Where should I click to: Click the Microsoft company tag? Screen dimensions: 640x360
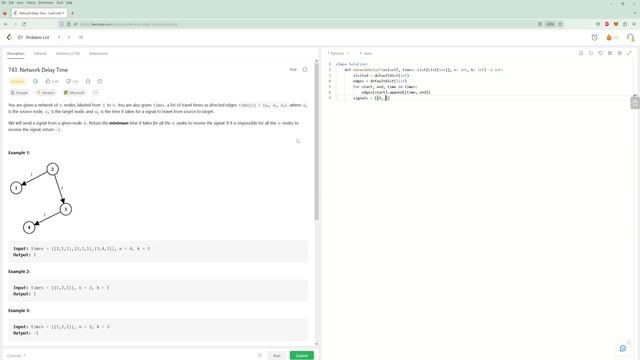[x=74, y=93]
